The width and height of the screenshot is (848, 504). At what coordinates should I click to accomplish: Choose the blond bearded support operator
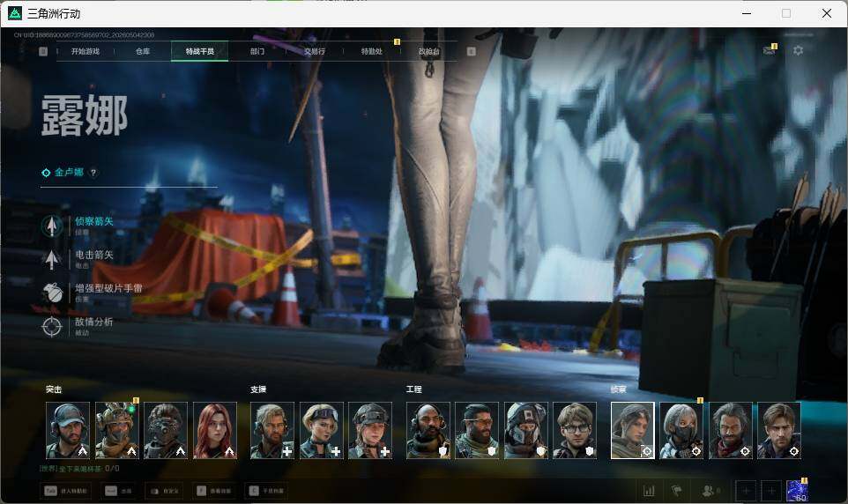point(272,431)
